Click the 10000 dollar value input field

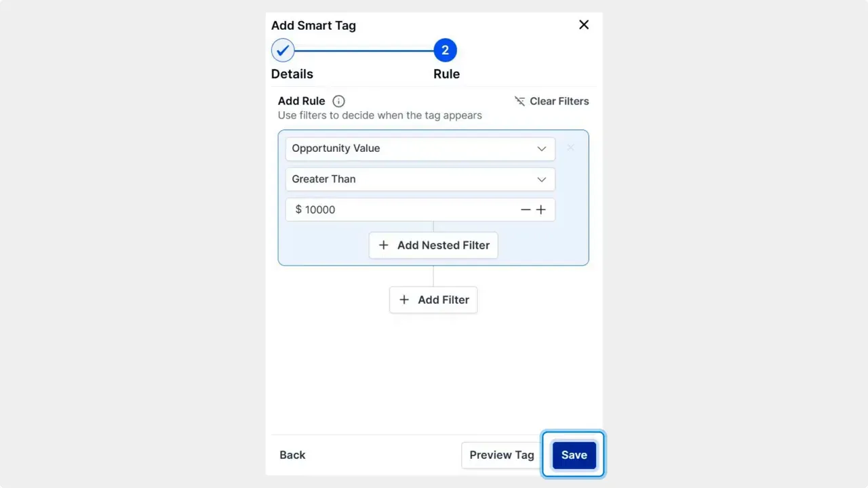point(380,209)
